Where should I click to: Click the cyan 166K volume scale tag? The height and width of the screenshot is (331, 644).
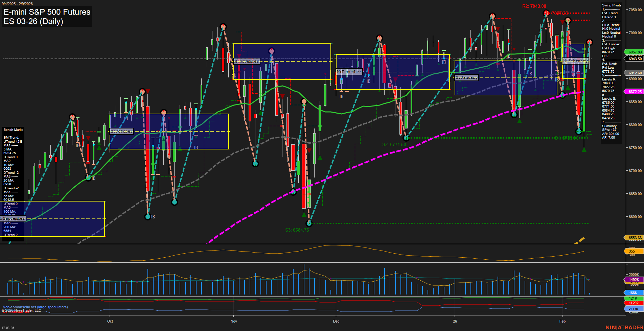pos(633,292)
